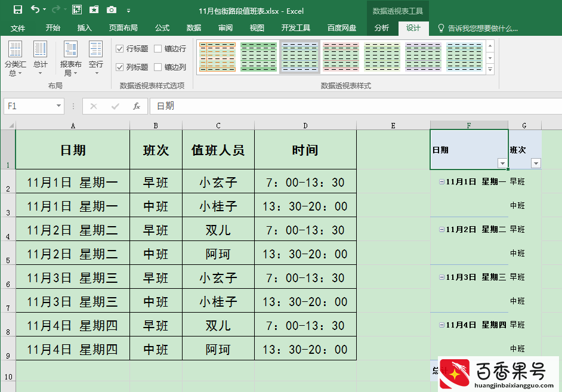This screenshot has width=562, height=392.
Task: Switch to the 页面布局 tab
Action: pyautogui.click(x=123, y=28)
